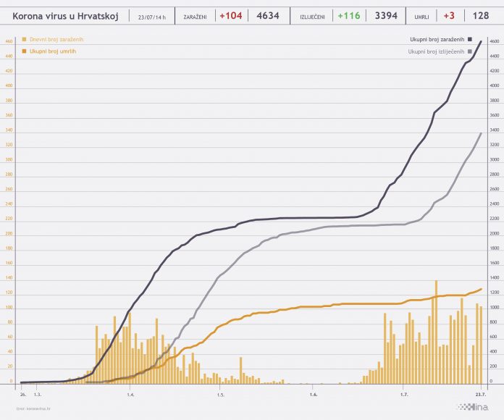Click the '140' label on left axis
Image resolution: width=504 pixels, height=420 pixels.
(9, 277)
